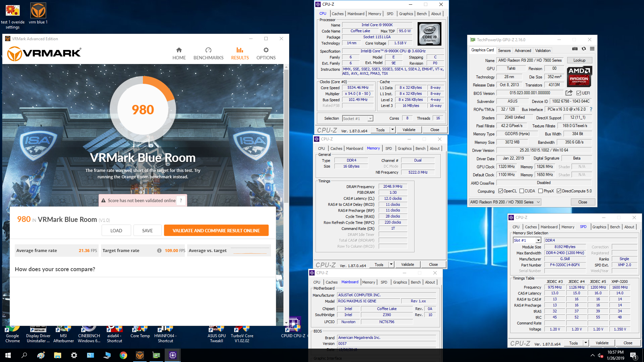Open File Explorer from the taskbar

(57, 355)
